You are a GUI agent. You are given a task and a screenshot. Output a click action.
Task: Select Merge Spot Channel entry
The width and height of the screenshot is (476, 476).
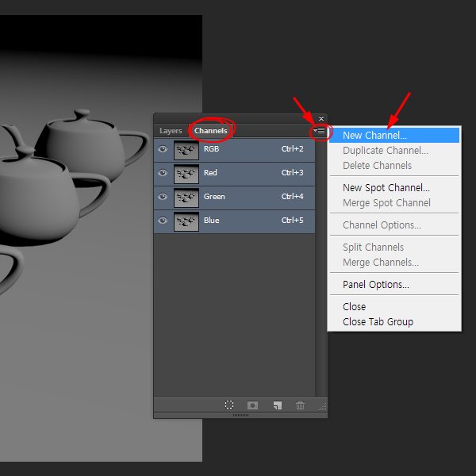[x=394, y=203]
